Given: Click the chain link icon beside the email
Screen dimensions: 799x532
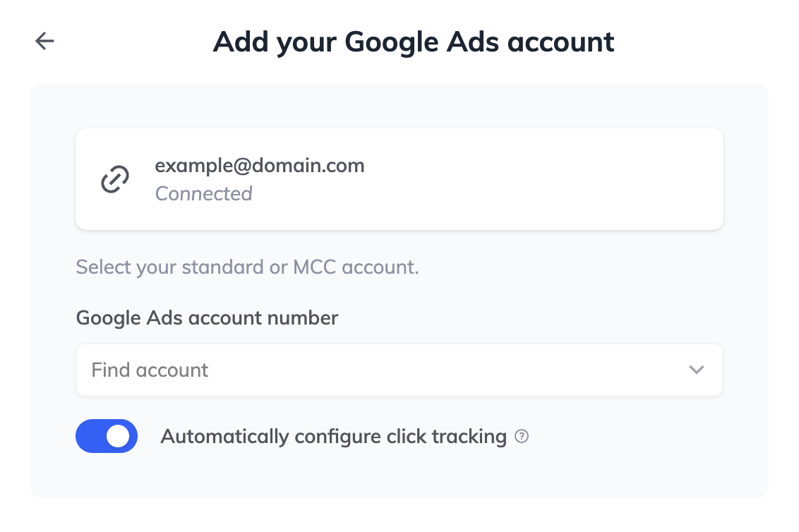Looking at the screenshot, I should [114, 179].
